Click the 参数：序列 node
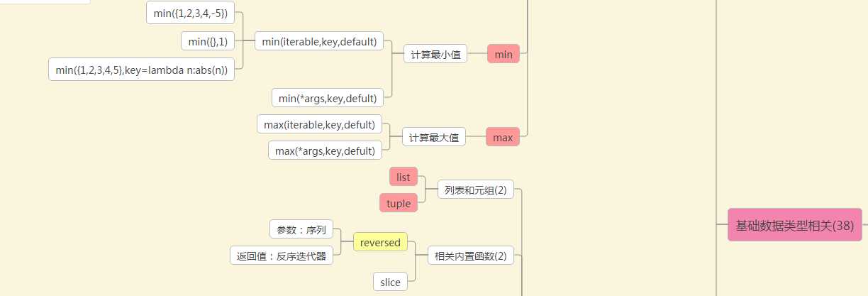This screenshot has width=868, height=296. (301, 229)
